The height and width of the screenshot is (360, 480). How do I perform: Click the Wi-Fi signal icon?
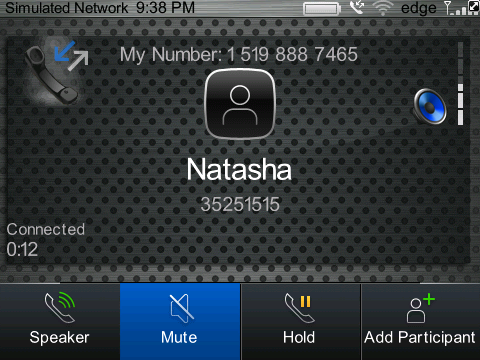tap(383, 8)
